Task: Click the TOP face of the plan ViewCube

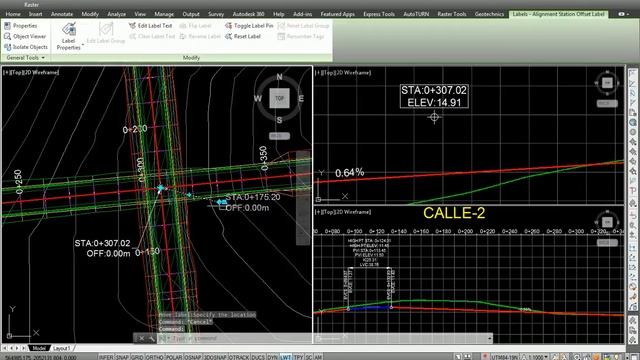Action: pos(280,98)
